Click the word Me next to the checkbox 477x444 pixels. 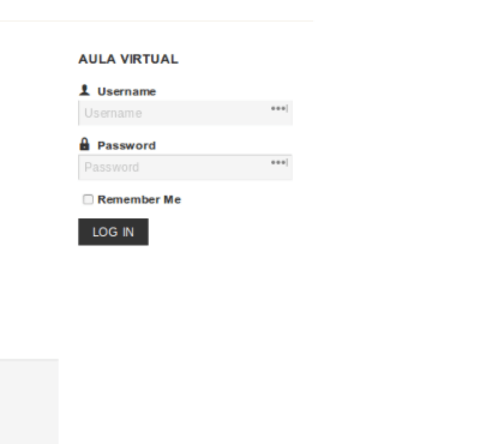172,200
